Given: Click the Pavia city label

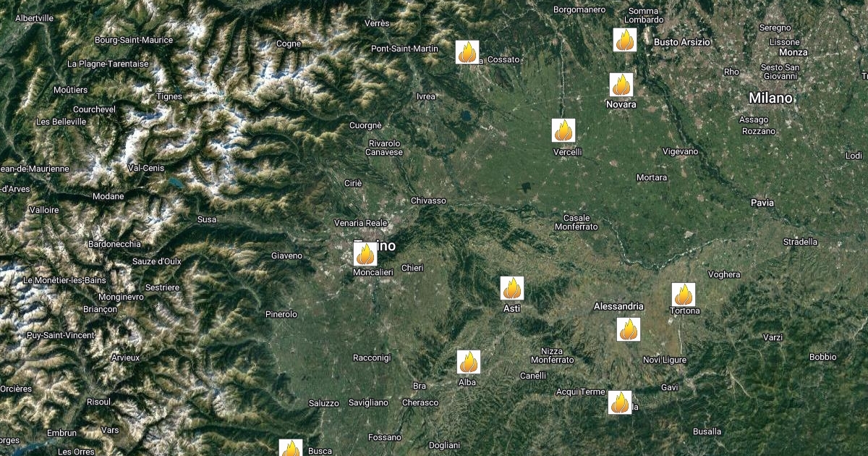Looking at the screenshot, I should pos(762,203).
